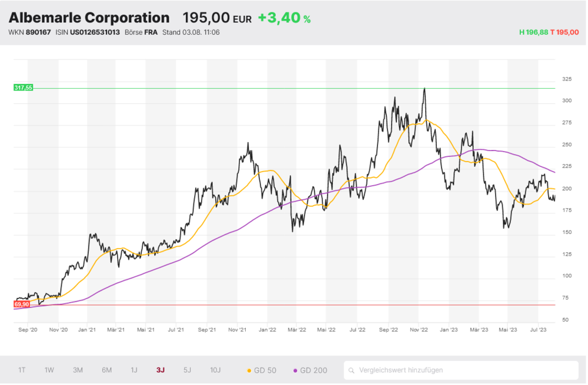Click the 100 price axis label
Image resolution: width=588 pixels, height=385 pixels.
[x=567, y=276]
